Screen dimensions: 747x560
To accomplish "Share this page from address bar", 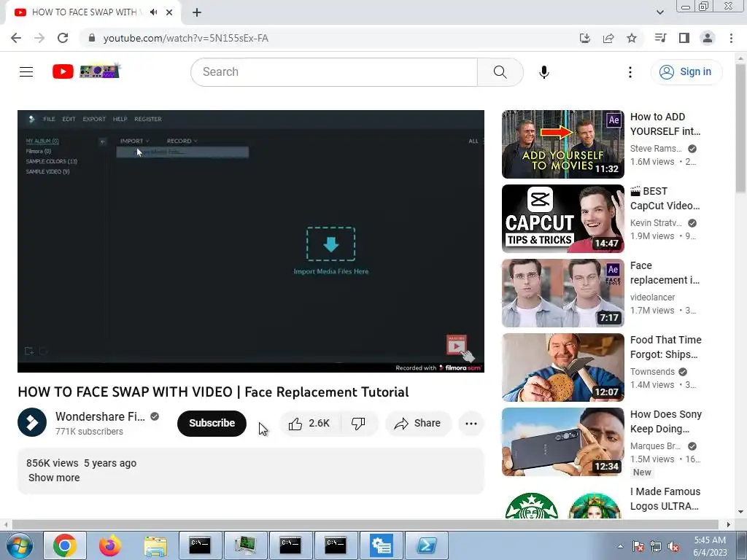I will click(x=608, y=38).
